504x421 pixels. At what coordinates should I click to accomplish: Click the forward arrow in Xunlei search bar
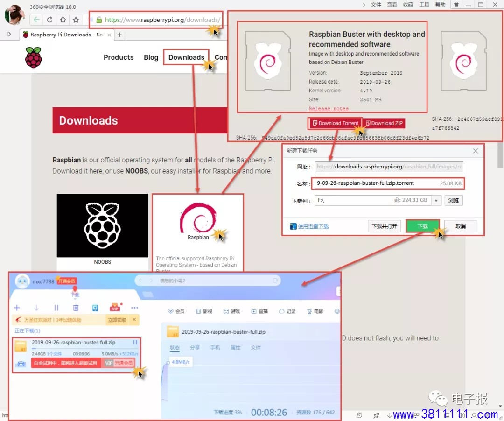(151, 281)
